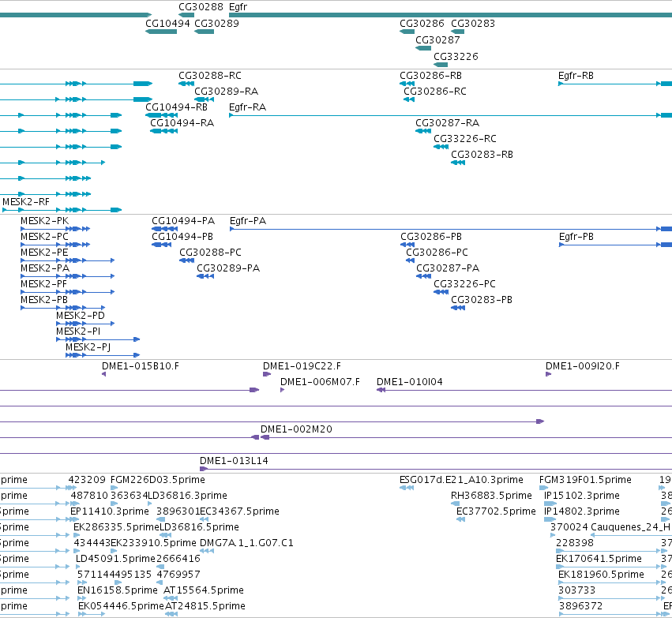
Task: Click transcript CG30286-RB
Action: click(x=430, y=76)
